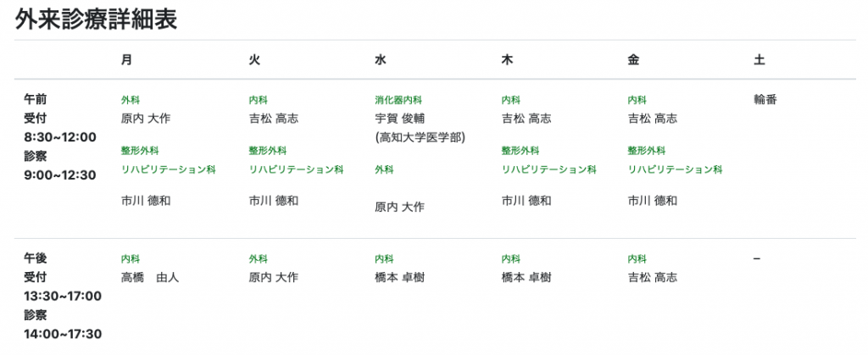868x355 pixels.
Task: Click Thursday afternoon 内科 link
Action: [x=510, y=258]
